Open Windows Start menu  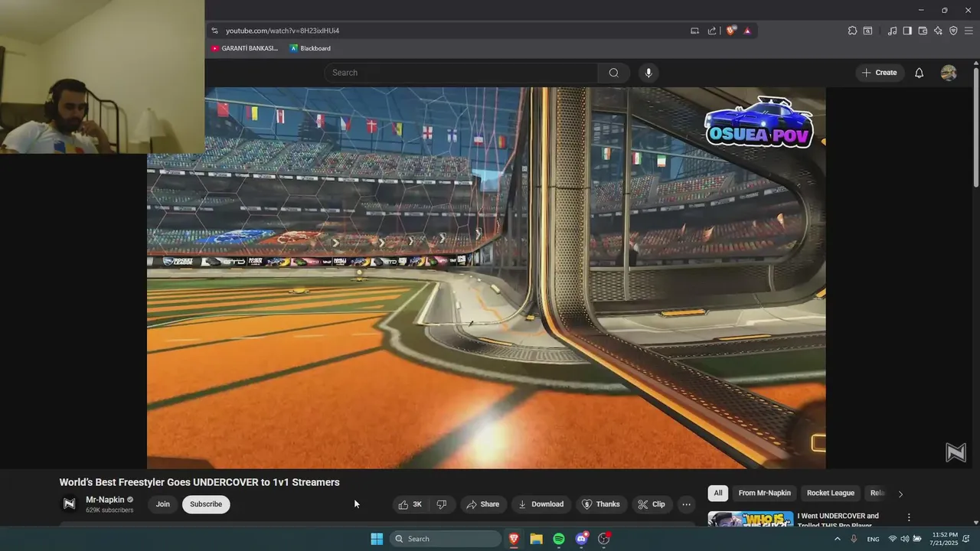coord(377,539)
